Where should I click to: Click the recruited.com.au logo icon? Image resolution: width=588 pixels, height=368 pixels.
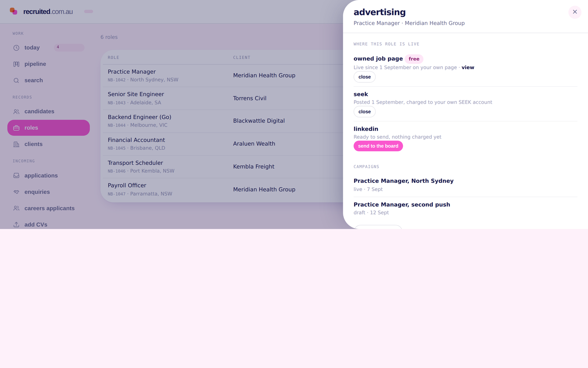pos(14,11)
